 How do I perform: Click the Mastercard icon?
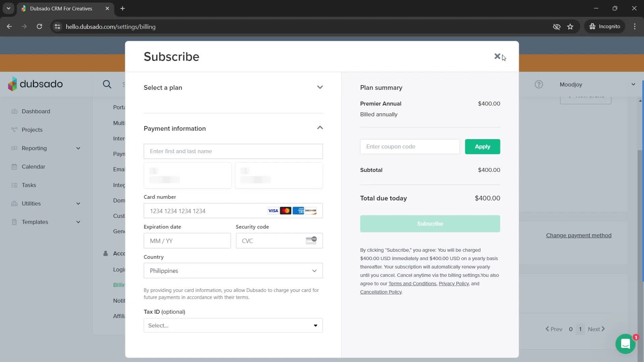[x=285, y=211]
